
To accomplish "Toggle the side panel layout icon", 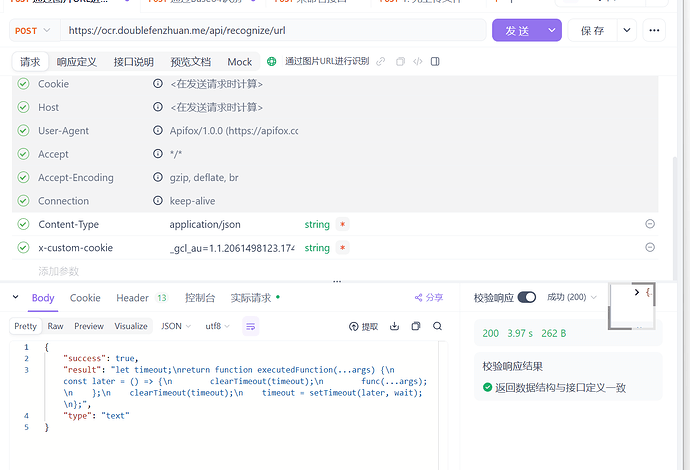I will 435,62.
